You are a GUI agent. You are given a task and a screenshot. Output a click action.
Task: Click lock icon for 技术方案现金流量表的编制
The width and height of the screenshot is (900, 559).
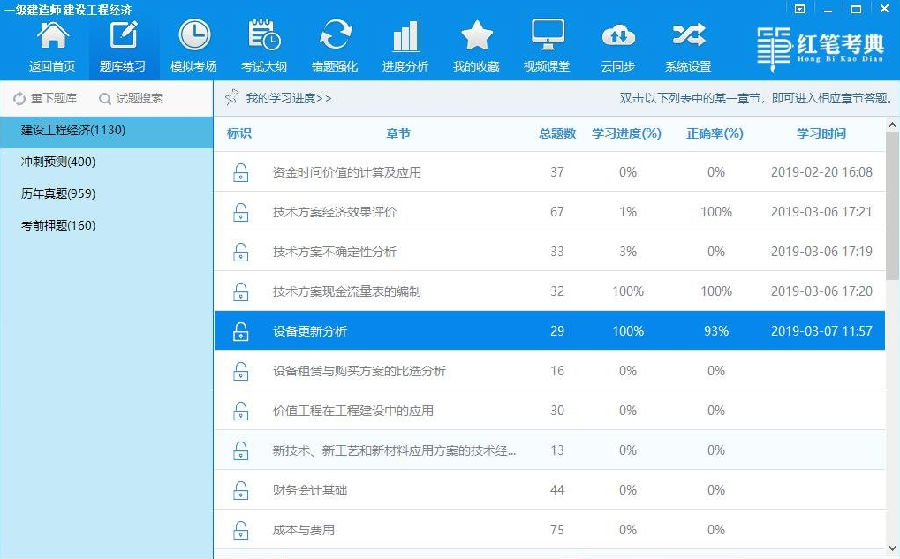[x=240, y=292]
